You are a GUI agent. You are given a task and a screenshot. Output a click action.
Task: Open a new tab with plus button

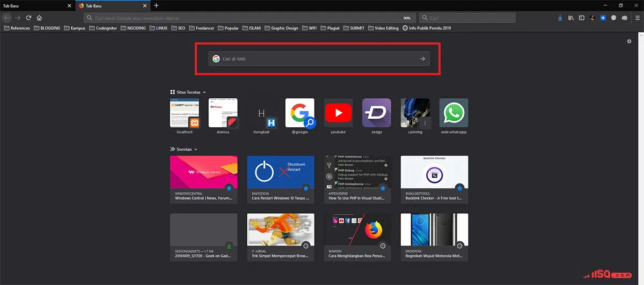[156, 5]
